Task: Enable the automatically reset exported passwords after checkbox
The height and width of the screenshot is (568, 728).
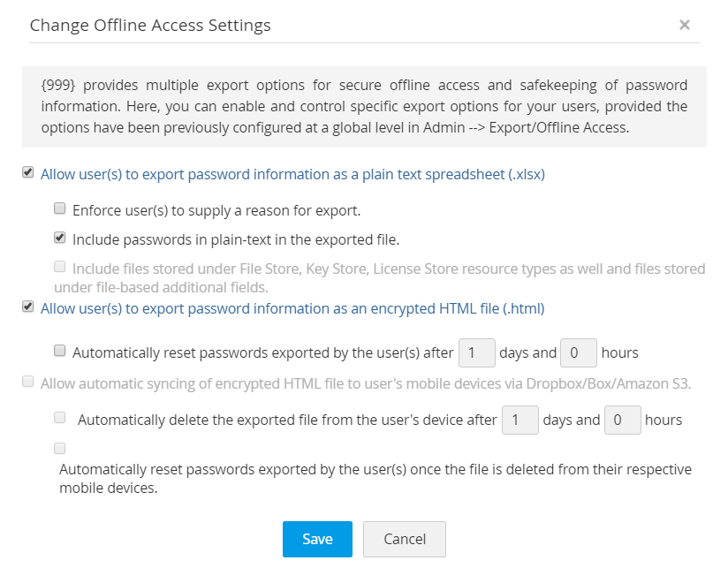Action: (x=60, y=351)
